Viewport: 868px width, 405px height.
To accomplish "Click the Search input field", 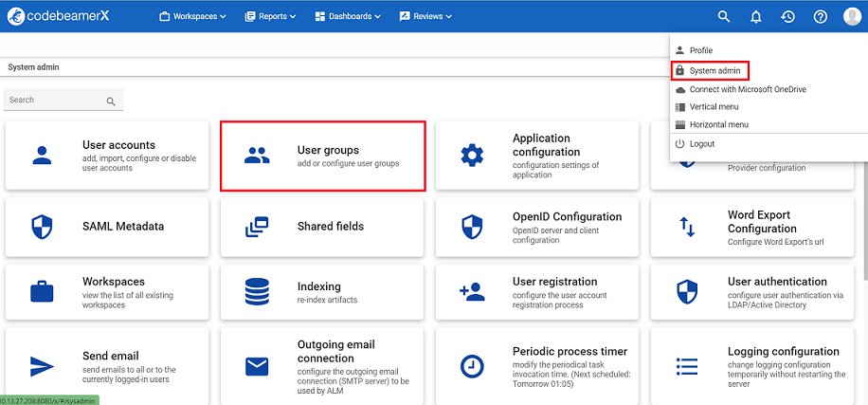I will pos(53,100).
